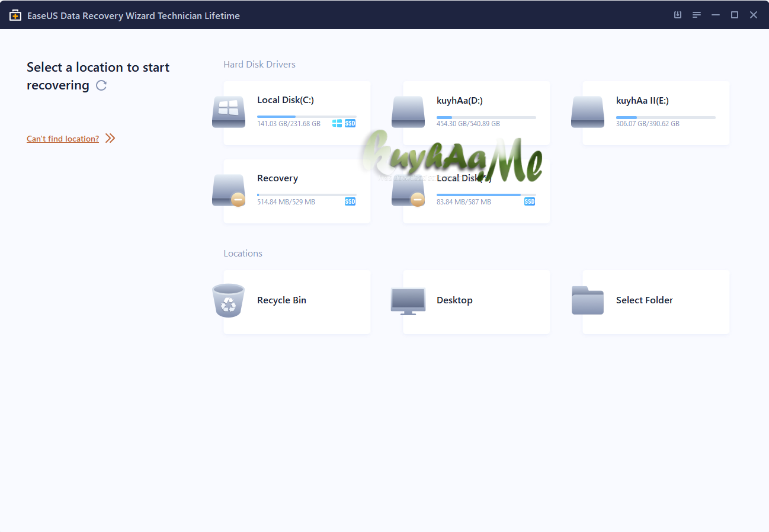The image size is (769, 532).
Task: Minimize the EaseUS window
Action: [716, 15]
